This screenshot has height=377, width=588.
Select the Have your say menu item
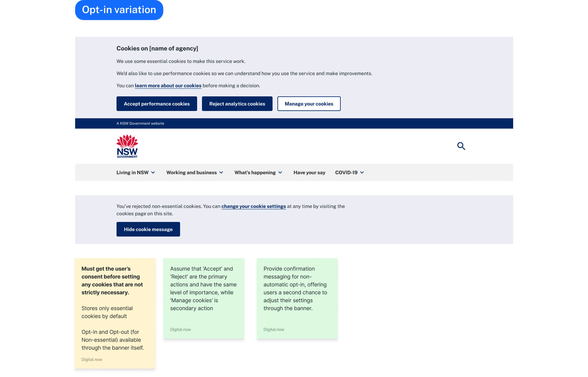point(309,172)
